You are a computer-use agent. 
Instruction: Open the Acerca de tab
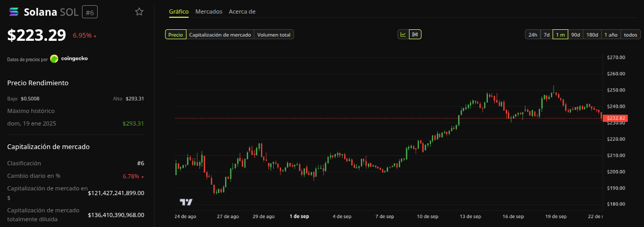click(242, 12)
